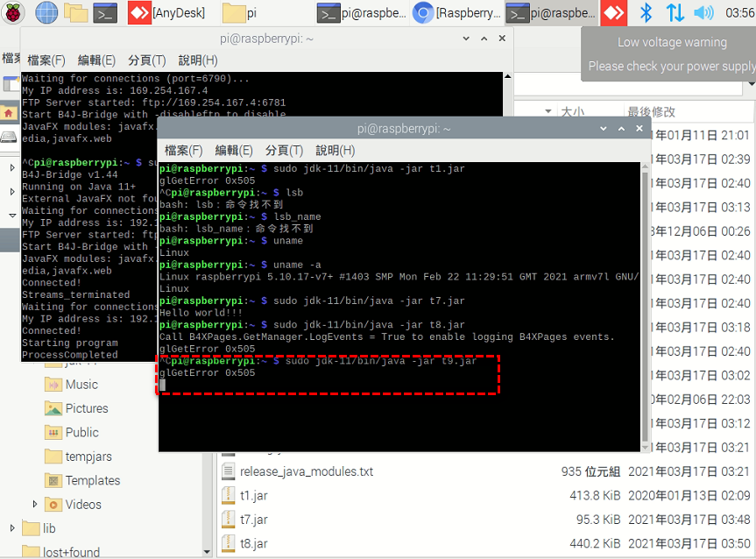This screenshot has width=756, height=559.
Task: Click the Templates folder icon
Action: [53, 480]
